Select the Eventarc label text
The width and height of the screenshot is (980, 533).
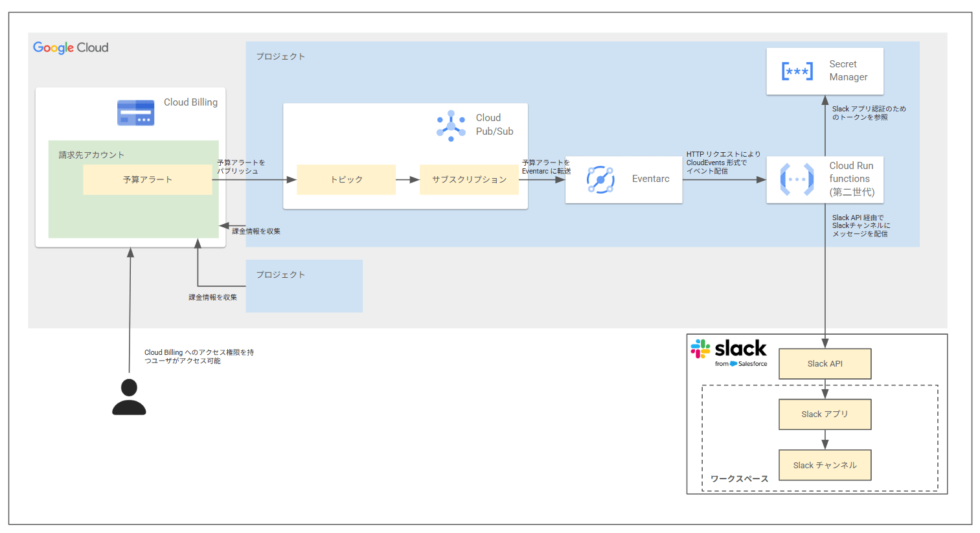coord(650,179)
